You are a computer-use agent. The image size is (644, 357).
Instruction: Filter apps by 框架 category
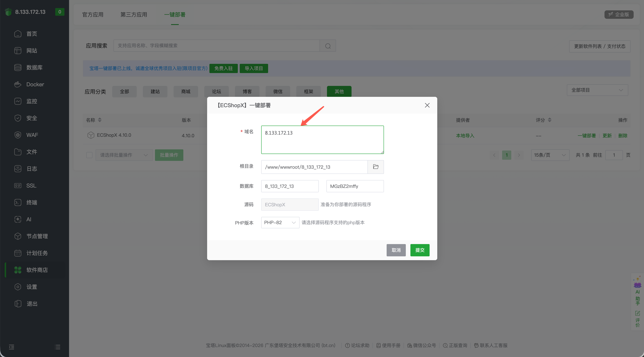pyautogui.click(x=309, y=91)
